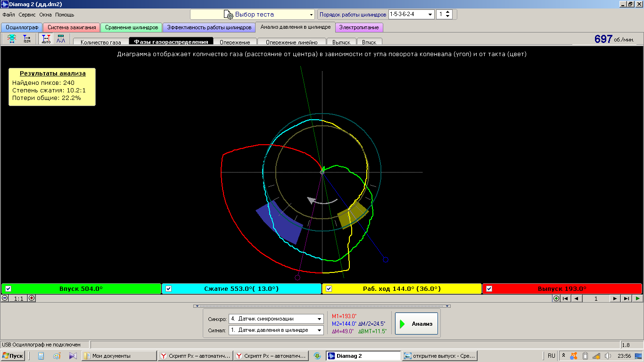Click the quick launch calculator icon
The height and width of the screenshot is (362, 644).
click(x=41, y=356)
